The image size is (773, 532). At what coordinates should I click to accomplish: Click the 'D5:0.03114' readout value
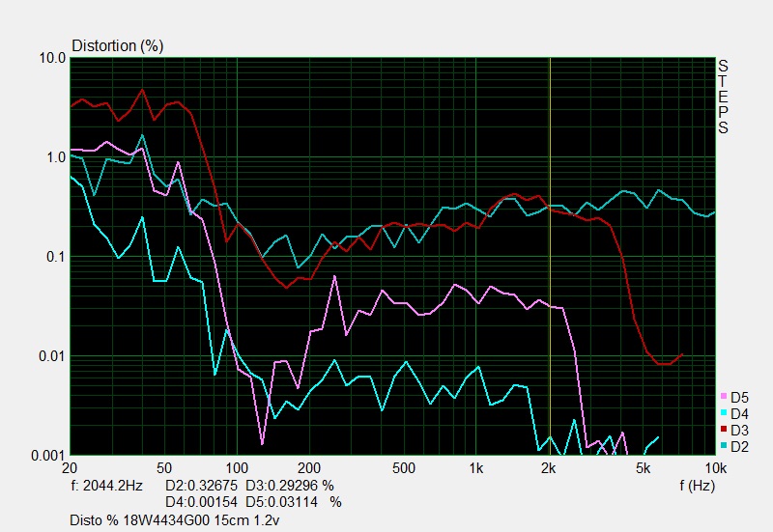(281, 502)
